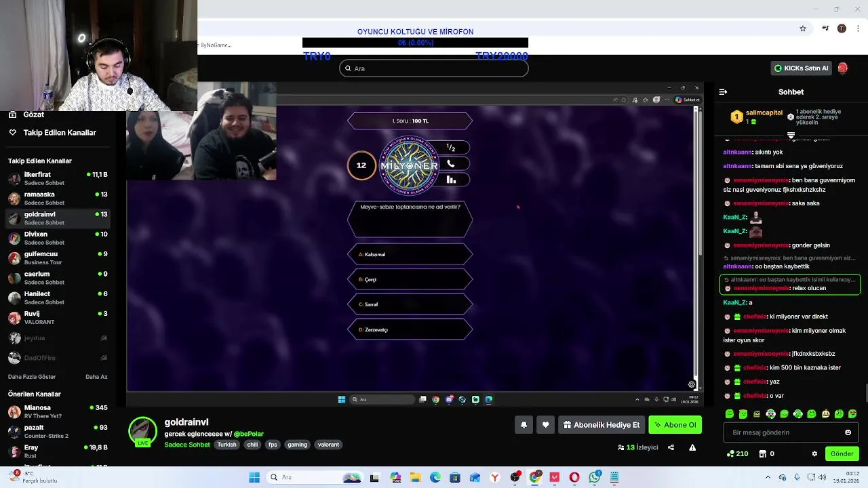Open the Divixen channel

[x=58, y=238]
